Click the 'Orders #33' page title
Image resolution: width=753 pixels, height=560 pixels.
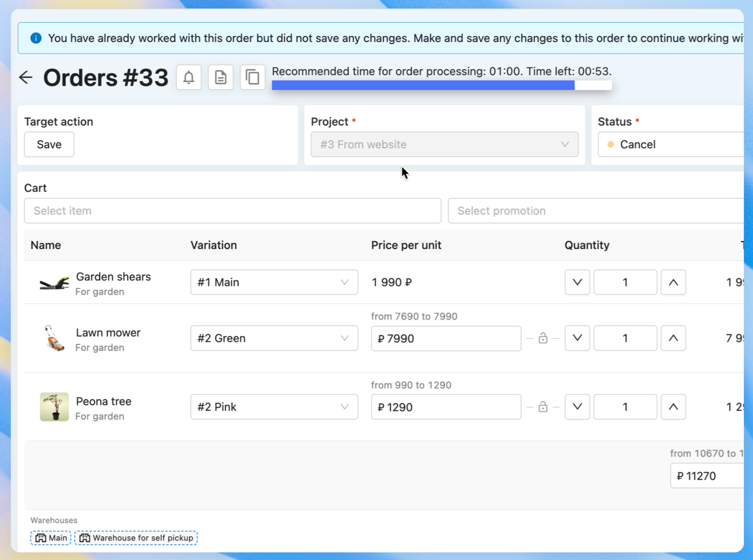[106, 78]
